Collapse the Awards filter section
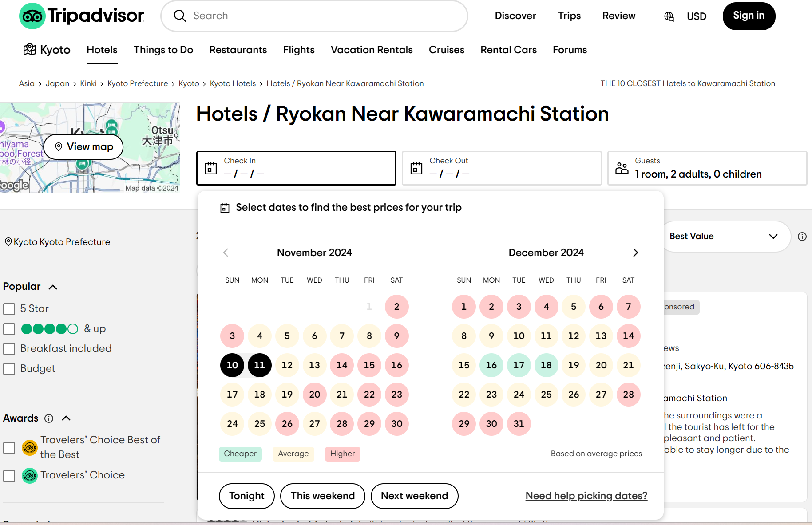 66,418
